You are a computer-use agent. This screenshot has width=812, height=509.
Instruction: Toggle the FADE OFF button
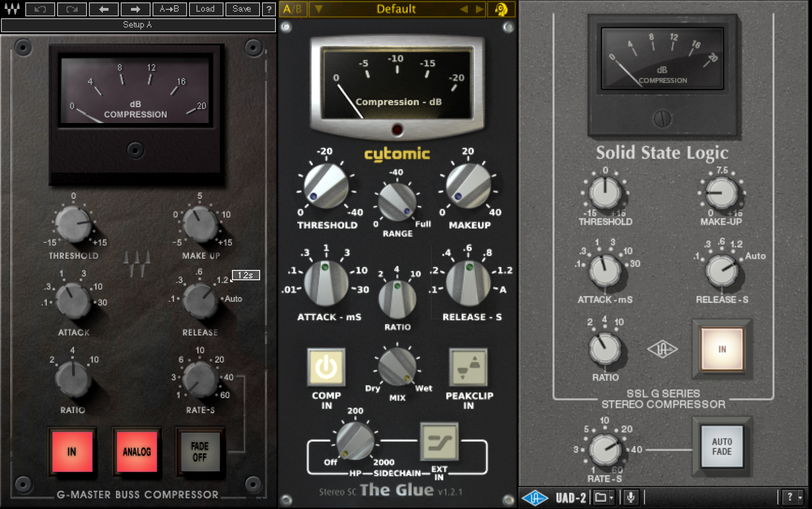click(x=200, y=451)
